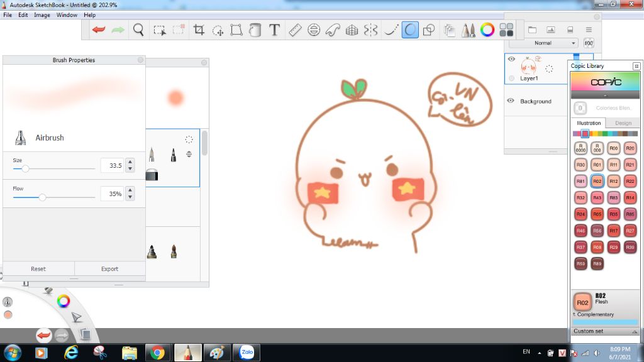Open the Layer Editor icon in toolbar

click(449, 30)
